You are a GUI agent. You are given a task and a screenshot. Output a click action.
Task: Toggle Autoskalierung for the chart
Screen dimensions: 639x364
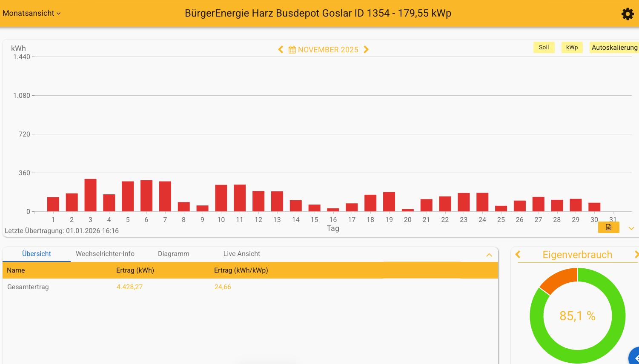coord(614,48)
